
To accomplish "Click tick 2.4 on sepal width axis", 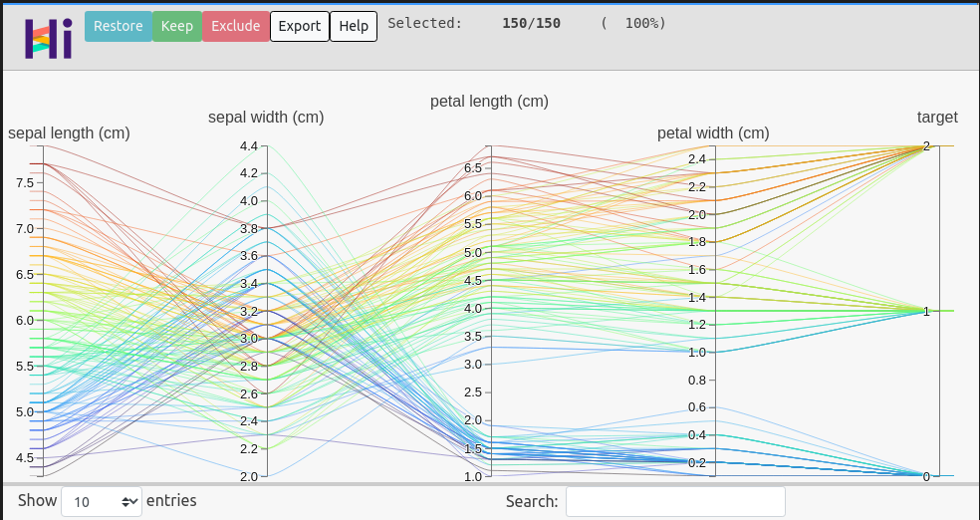I will coord(249,421).
